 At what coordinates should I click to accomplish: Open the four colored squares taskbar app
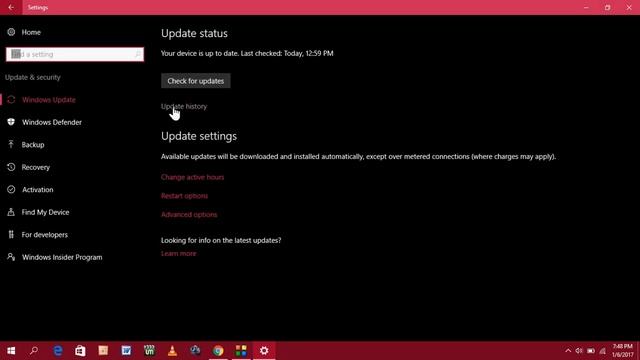(x=241, y=351)
